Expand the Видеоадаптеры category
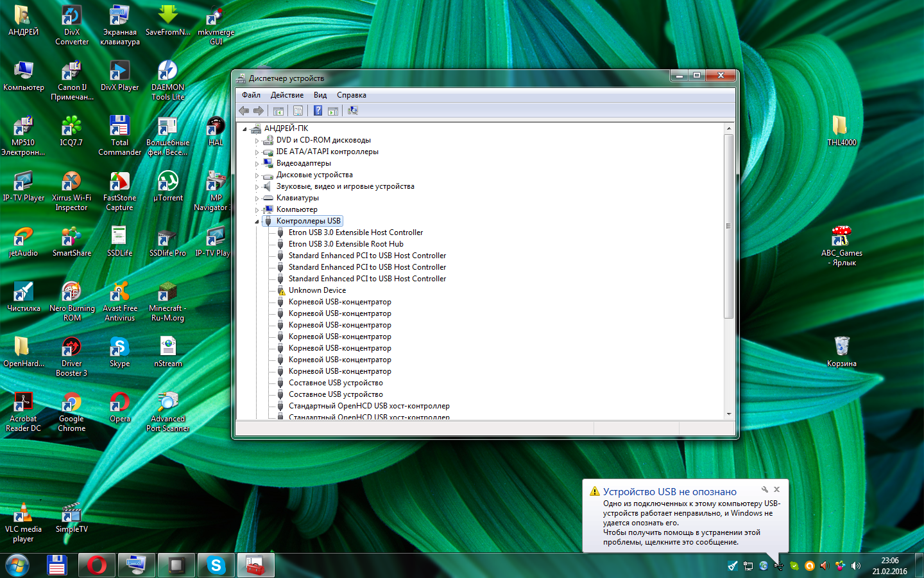924x578 pixels. pos(257,164)
